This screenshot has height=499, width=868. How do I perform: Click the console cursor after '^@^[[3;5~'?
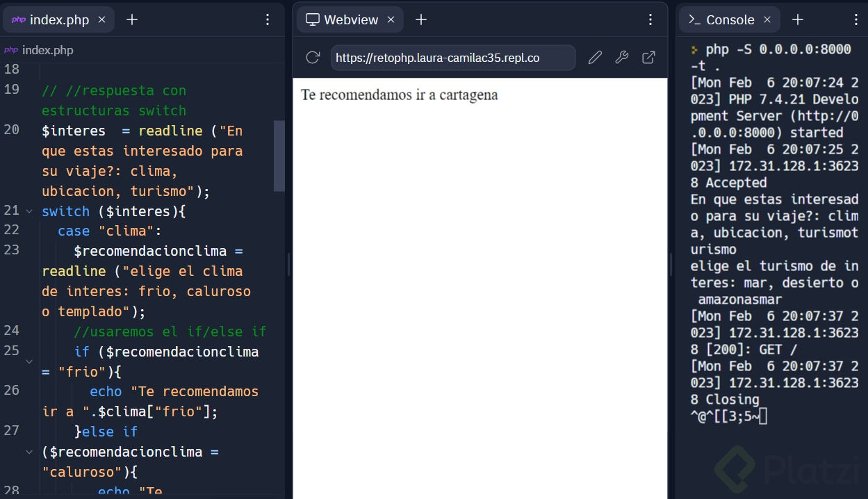point(763,416)
